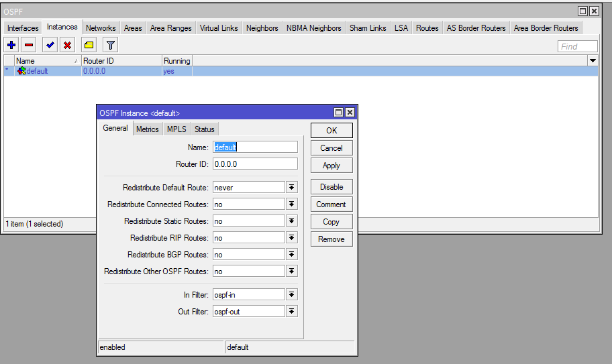Click the Router ID input field
The width and height of the screenshot is (612, 364).
tap(255, 164)
